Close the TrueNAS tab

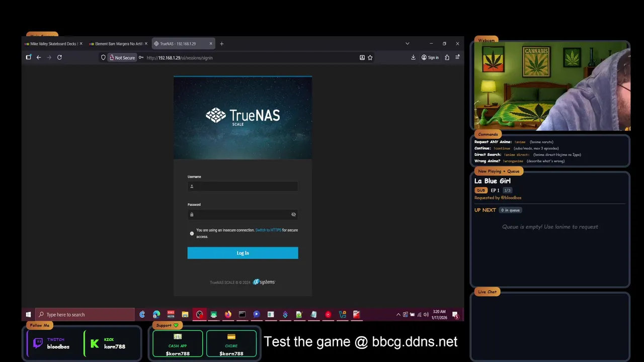point(211,44)
